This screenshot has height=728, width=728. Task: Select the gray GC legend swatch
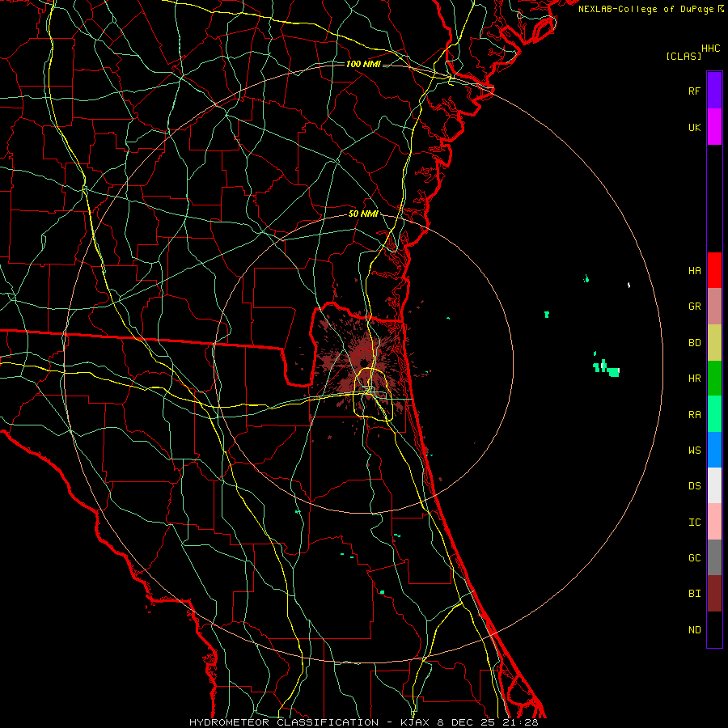(x=714, y=557)
